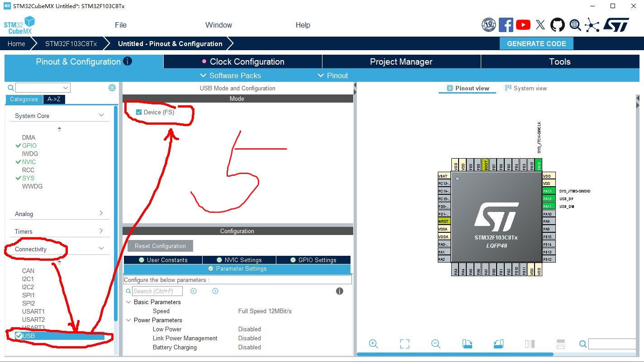The width and height of the screenshot is (644, 362).
Task: Rotate the chip counter-clockwise
Action: click(x=498, y=344)
